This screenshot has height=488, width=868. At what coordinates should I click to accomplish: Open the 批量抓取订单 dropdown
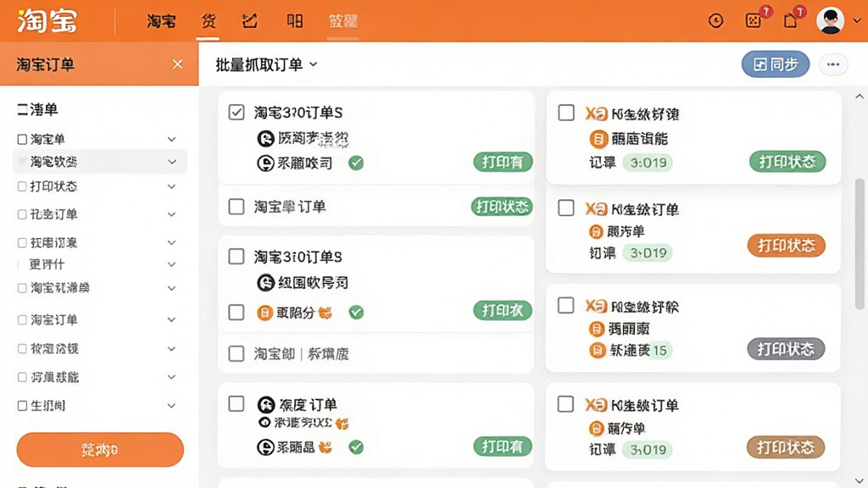coord(266,64)
